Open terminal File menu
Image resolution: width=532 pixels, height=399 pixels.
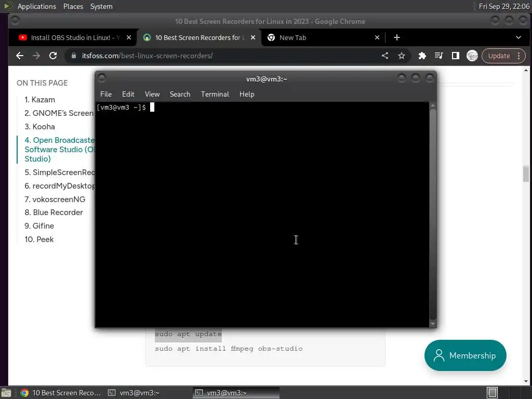(x=106, y=95)
